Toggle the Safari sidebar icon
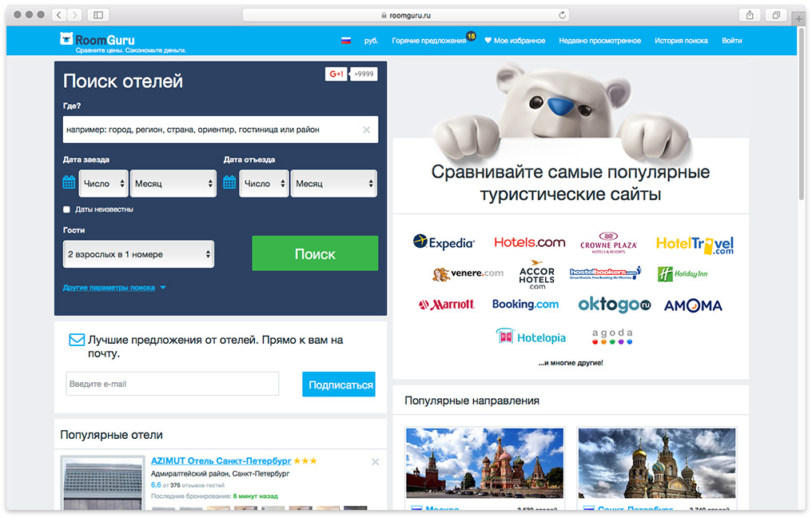 98,15
